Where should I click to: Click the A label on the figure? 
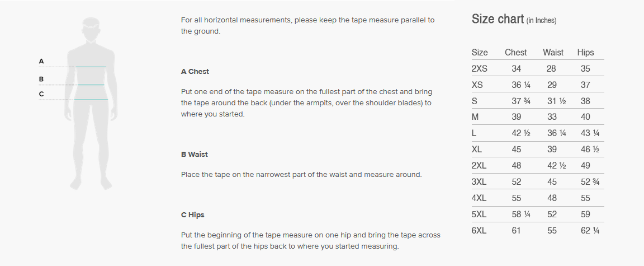[x=41, y=61]
